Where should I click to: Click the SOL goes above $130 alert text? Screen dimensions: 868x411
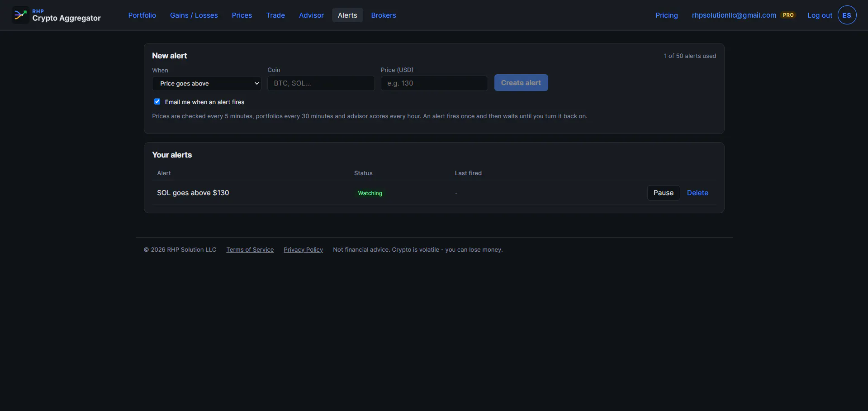point(193,193)
